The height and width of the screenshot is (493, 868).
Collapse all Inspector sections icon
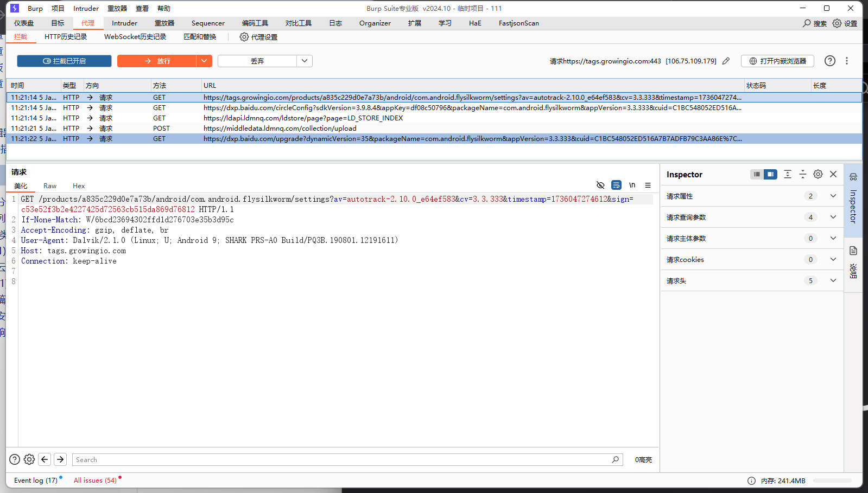coord(803,174)
